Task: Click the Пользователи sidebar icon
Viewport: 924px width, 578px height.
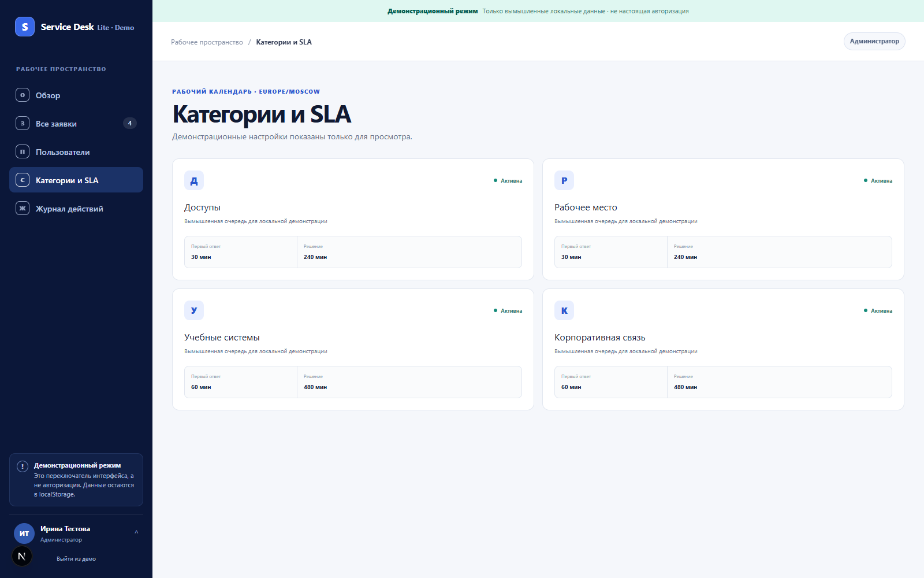Action: click(23, 151)
